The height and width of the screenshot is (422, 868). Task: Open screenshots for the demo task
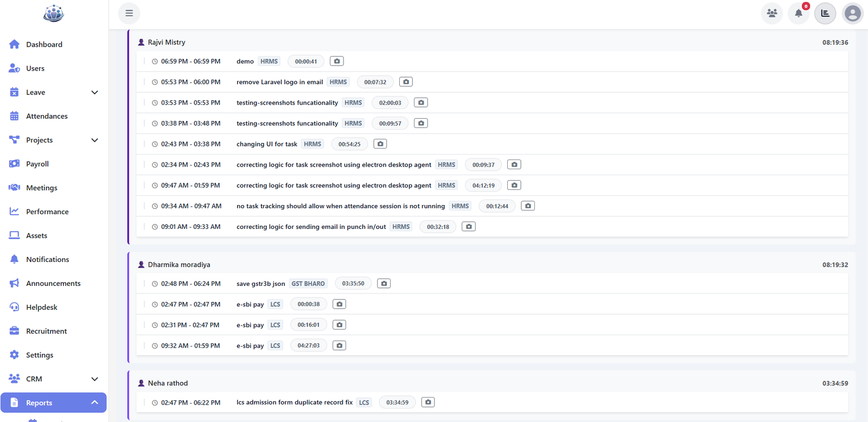pyautogui.click(x=337, y=61)
